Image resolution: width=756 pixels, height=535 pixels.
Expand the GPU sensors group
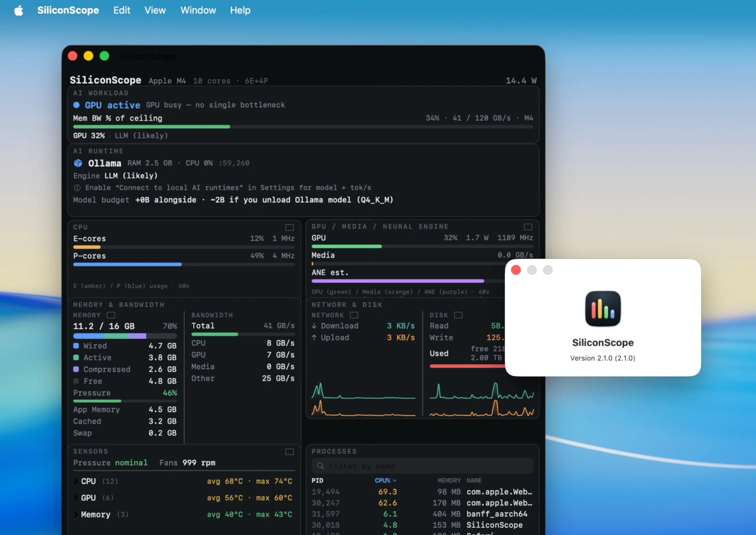tap(76, 498)
